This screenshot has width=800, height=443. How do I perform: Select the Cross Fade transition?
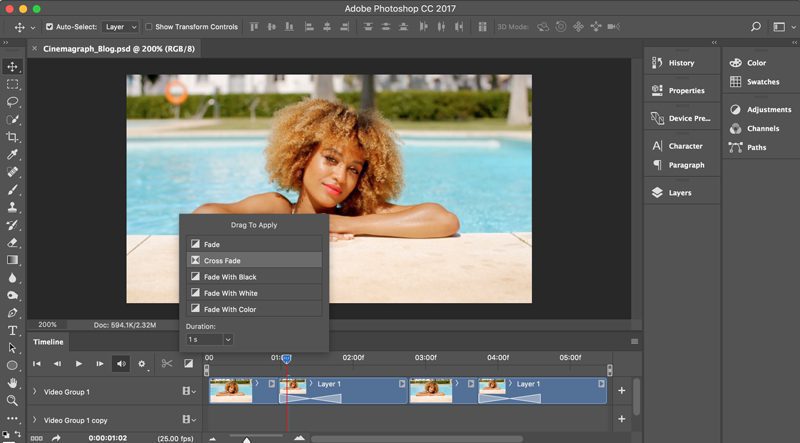[x=254, y=260]
